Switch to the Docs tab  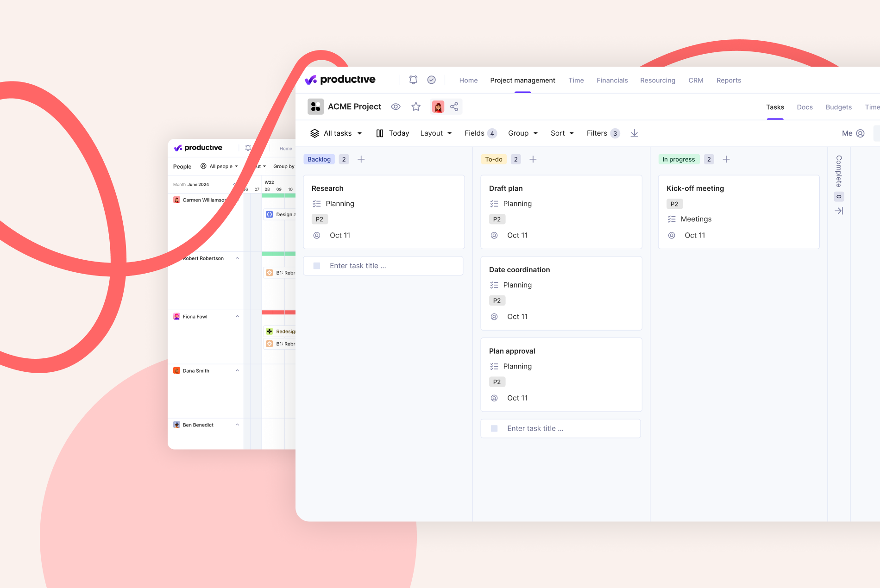[x=805, y=107]
